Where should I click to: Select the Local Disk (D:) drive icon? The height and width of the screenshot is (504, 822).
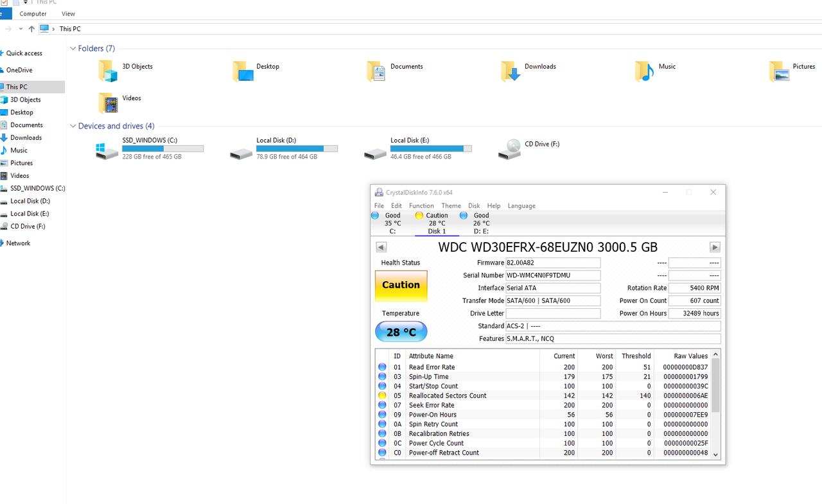point(241,153)
